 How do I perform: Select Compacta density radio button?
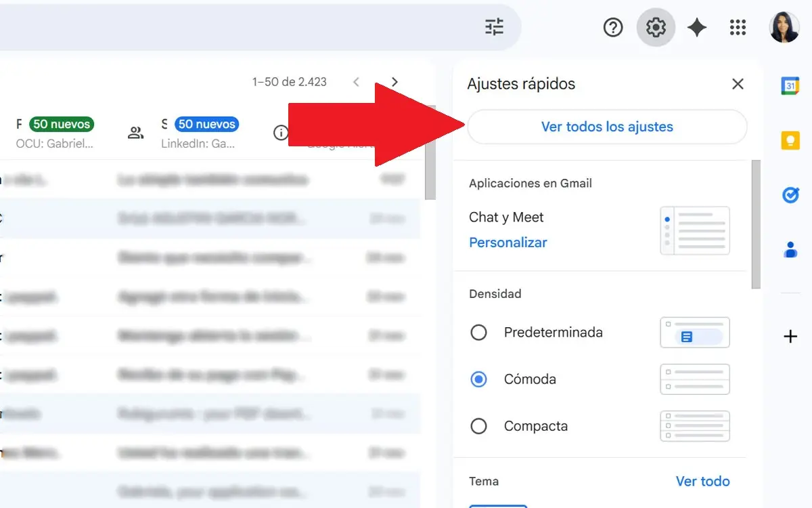click(479, 426)
